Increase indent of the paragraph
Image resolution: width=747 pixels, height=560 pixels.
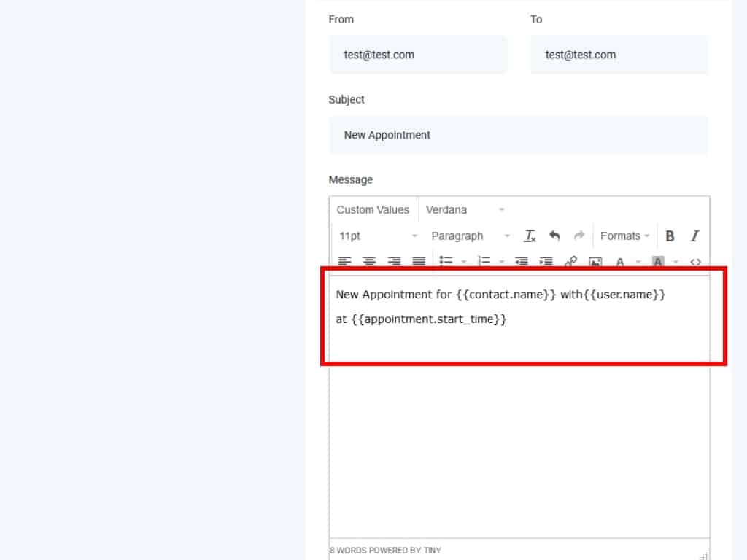pos(546,261)
